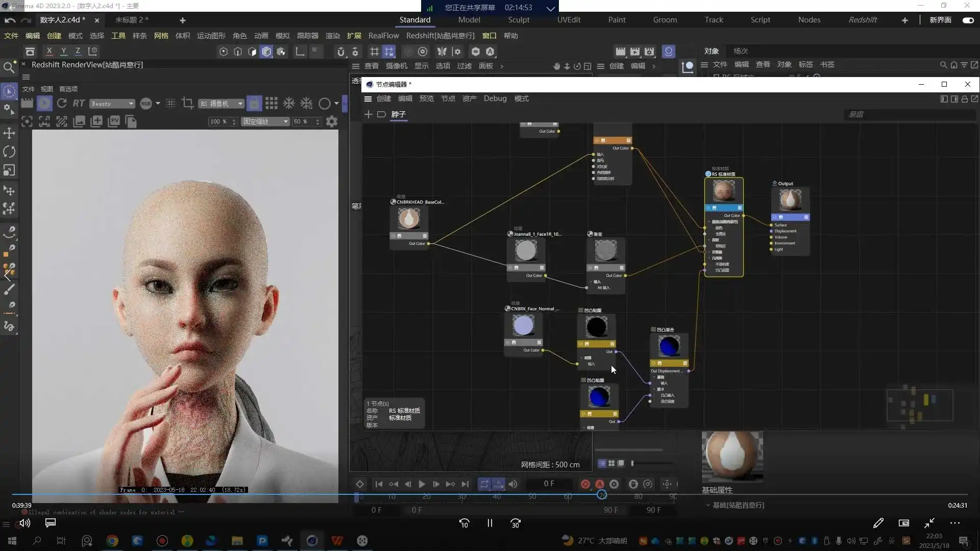This screenshot has height=551, width=980.
Task: Switch to the Sculpt layout tab
Action: coord(519,20)
